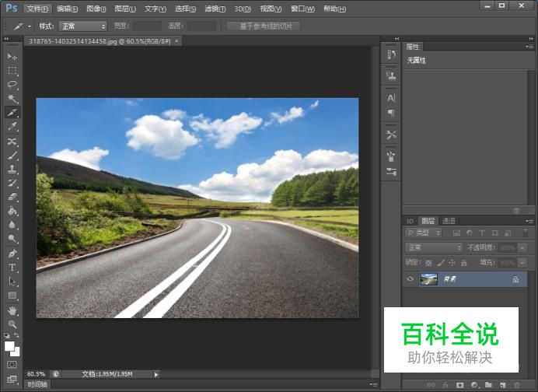The height and width of the screenshot is (392, 538).
Task: Open the Character panel icon
Action: pos(391,98)
